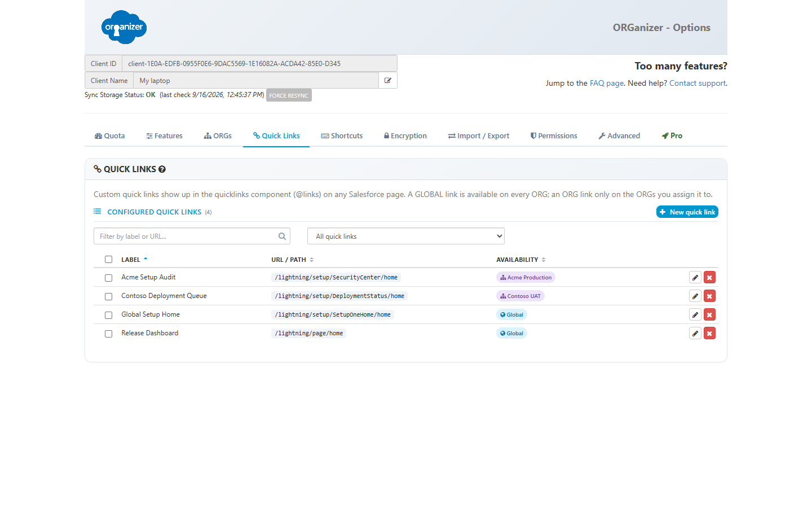Click the ORGanizer cloud logo

click(124, 27)
